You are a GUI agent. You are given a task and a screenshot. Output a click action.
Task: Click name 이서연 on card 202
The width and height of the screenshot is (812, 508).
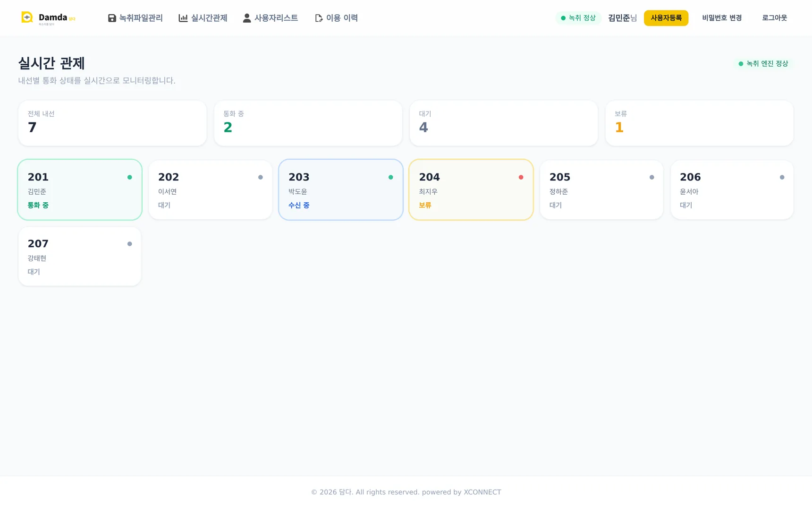(x=167, y=192)
